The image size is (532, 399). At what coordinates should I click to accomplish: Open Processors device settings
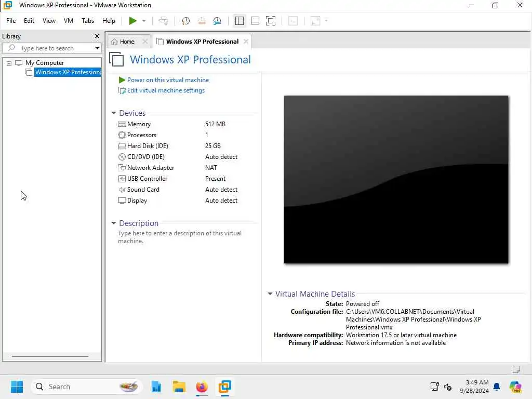[x=142, y=135]
